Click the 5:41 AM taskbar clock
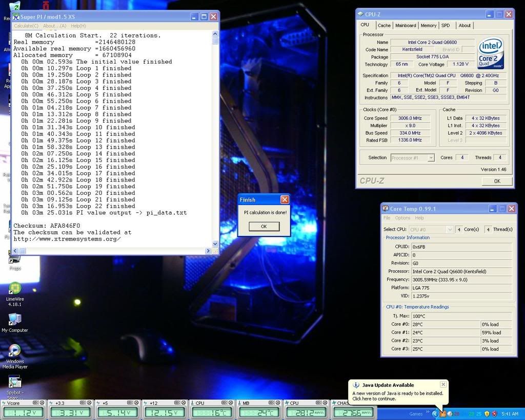Viewport: 525px width, 420px height. (510, 414)
